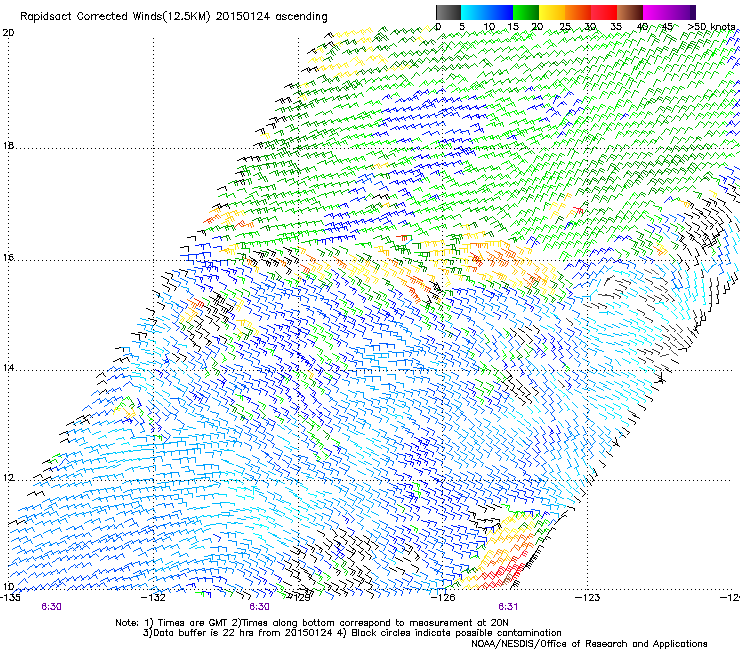Screen dimensions: 740x650
Task: Click the yellow 20-25 knots legend swatch
Action: click(552, 12)
